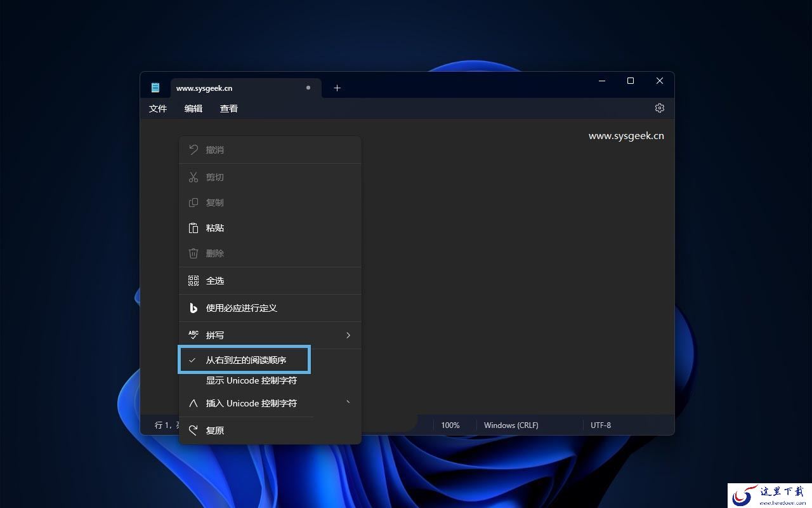Image resolution: width=812 pixels, height=508 pixels.
Task: Expand arrow beside 插入 Unicode 控制字符
Action: 348,403
